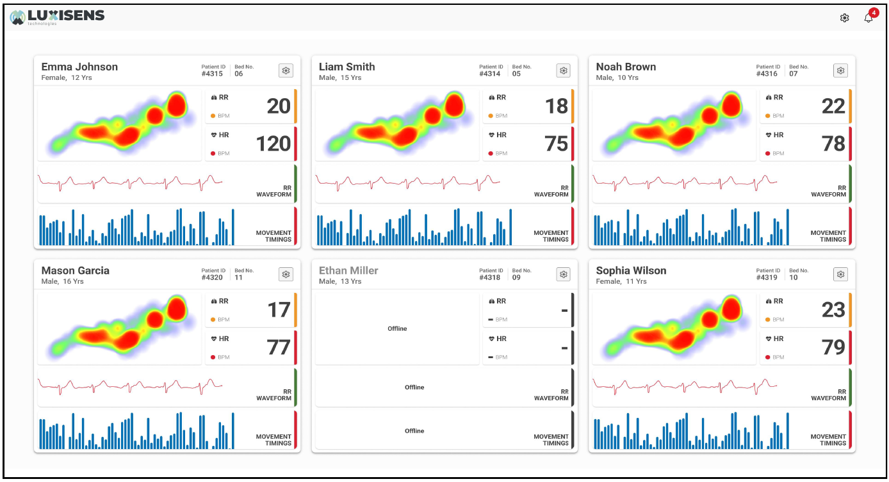Click Mason Garcia's RR value 17
The height and width of the screenshot is (482, 889).
click(x=278, y=310)
